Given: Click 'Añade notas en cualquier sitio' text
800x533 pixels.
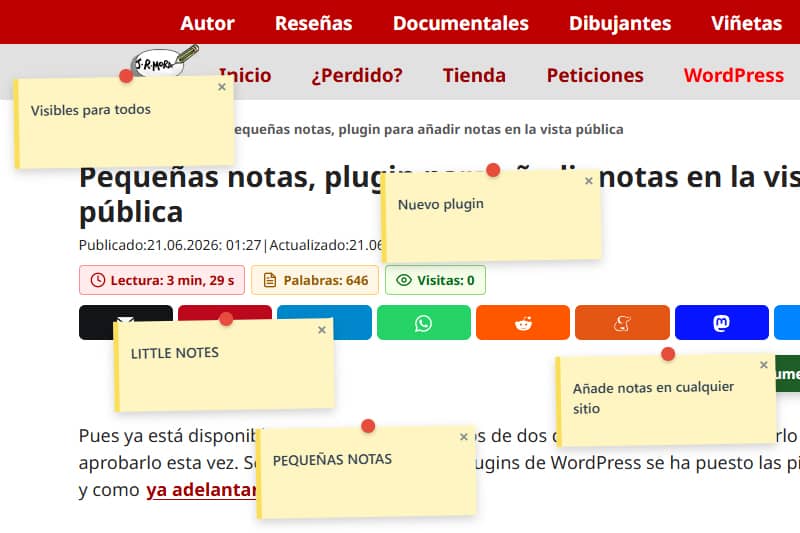Looking at the screenshot, I should point(653,398).
